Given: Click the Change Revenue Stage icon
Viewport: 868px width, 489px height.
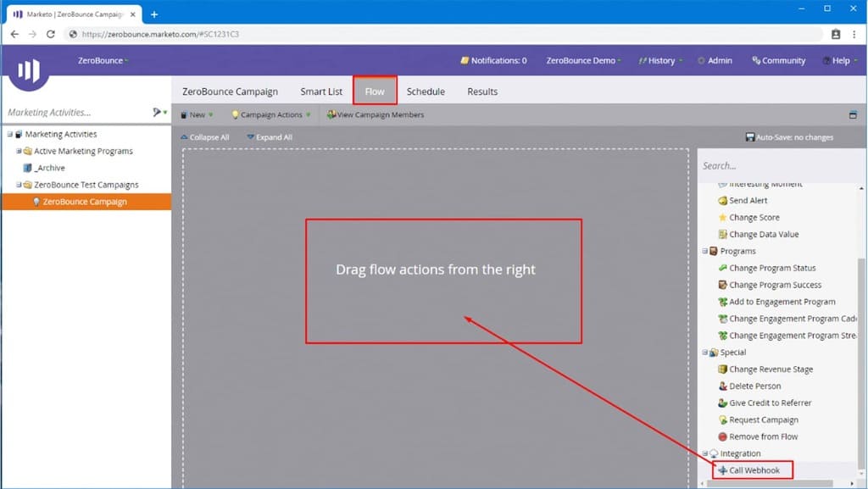Looking at the screenshot, I should pos(722,370).
